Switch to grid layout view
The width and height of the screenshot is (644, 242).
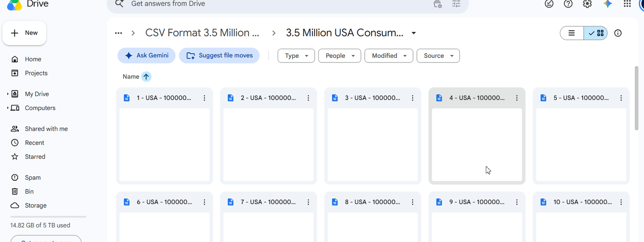tap(596, 33)
